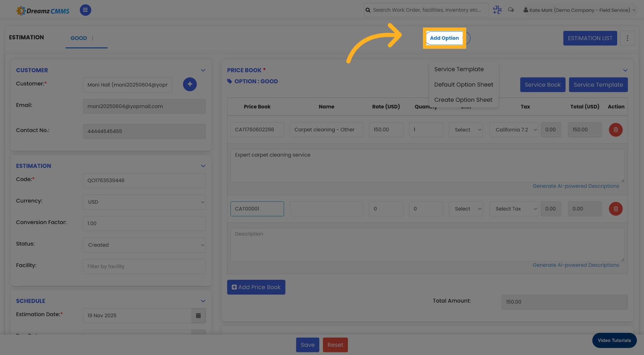The width and height of the screenshot is (644, 355).
Task: Open the kebab menu next to GOOD tab
Action: point(93,38)
